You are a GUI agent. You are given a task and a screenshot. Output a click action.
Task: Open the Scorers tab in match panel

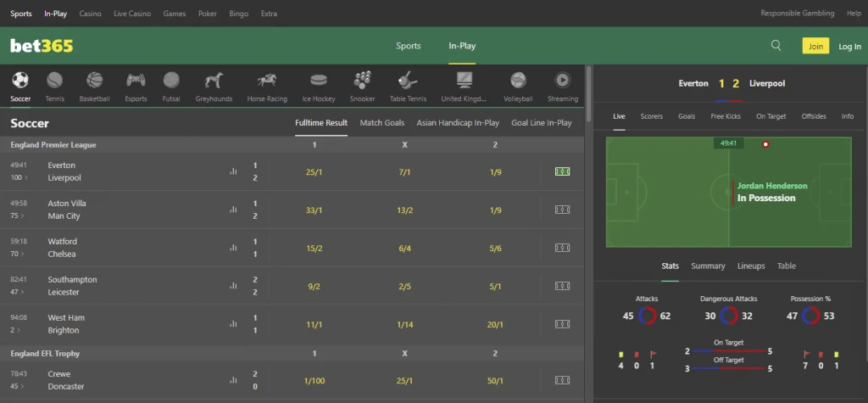tap(652, 116)
